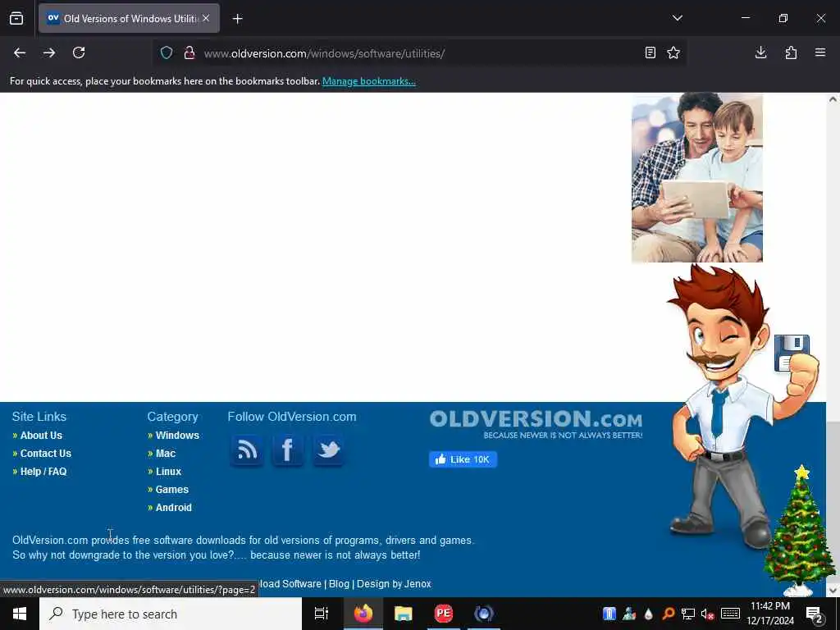Click the OLDVERSION.COM footer logo

coord(536,424)
